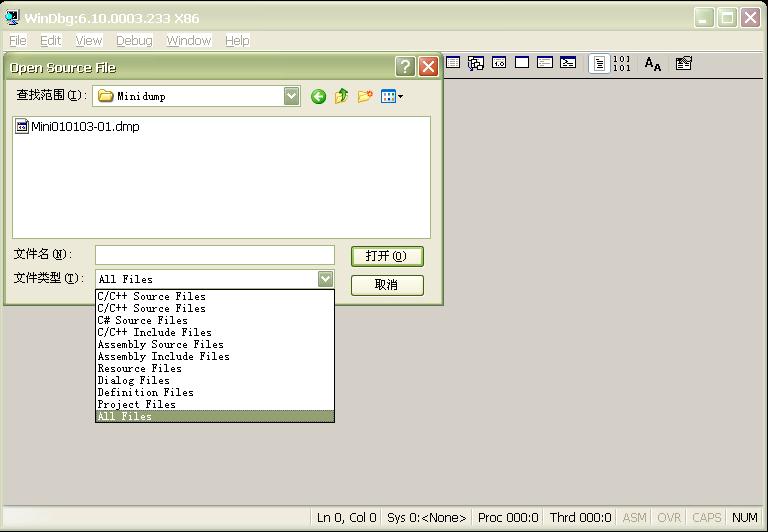This screenshot has width=768, height=532.
Task: Go up one folder level icon
Action: tap(341, 96)
